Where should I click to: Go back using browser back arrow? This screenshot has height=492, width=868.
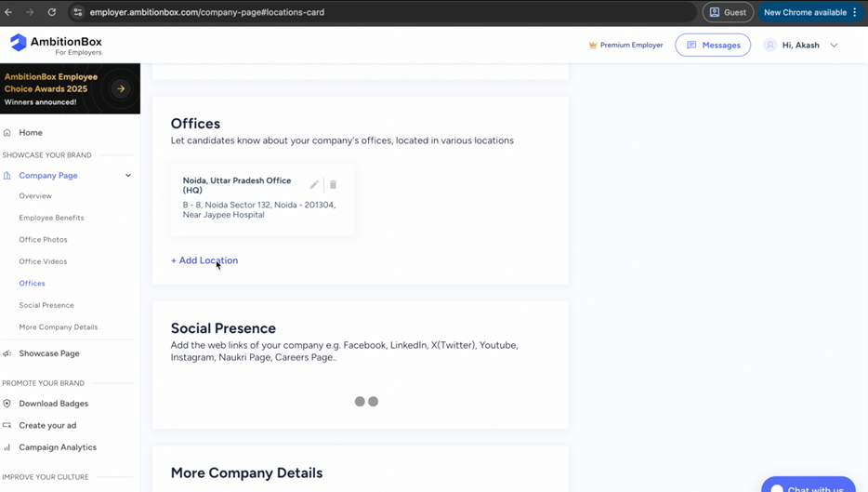(8, 12)
